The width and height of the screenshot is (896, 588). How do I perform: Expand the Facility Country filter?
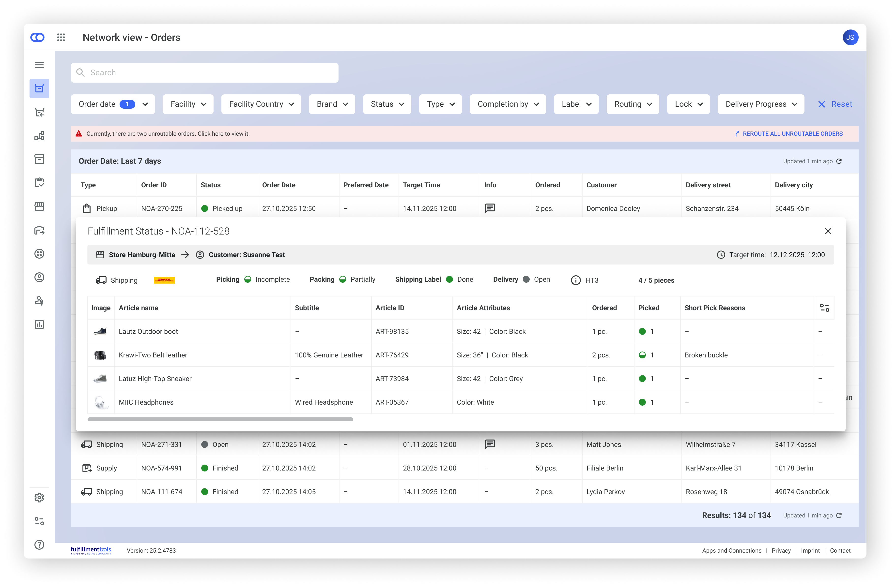261,104
